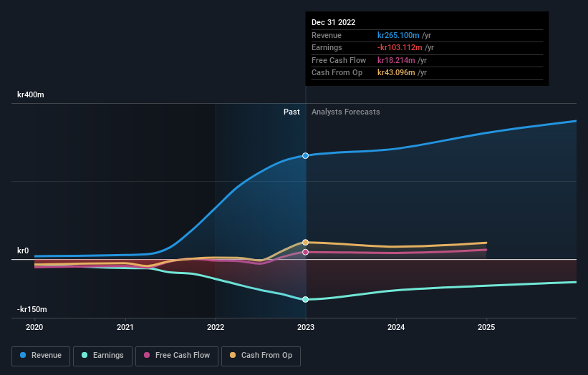Toggle the Cash From Op legend button
The image size is (588, 375).
coord(261,356)
